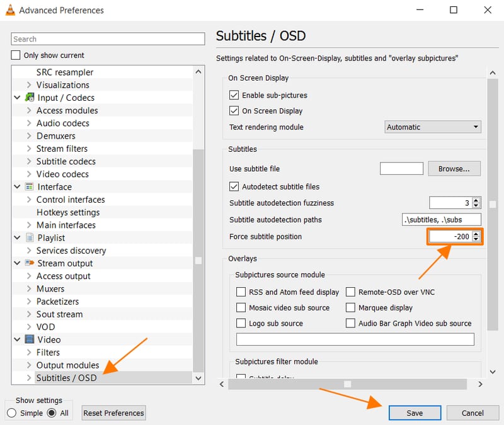Image resolution: width=504 pixels, height=425 pixels.
Task: Expand Main interfaces node
Action: point(29,225)
